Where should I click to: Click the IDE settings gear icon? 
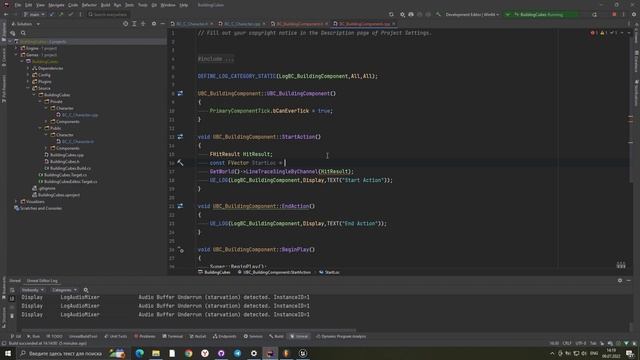coord(634,14)
